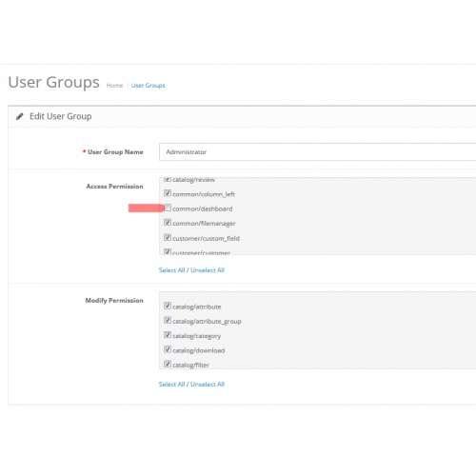Toggle customer/customer access checkbox
Image resolution: width=476 pixels, height=476 pixels.
168,251
